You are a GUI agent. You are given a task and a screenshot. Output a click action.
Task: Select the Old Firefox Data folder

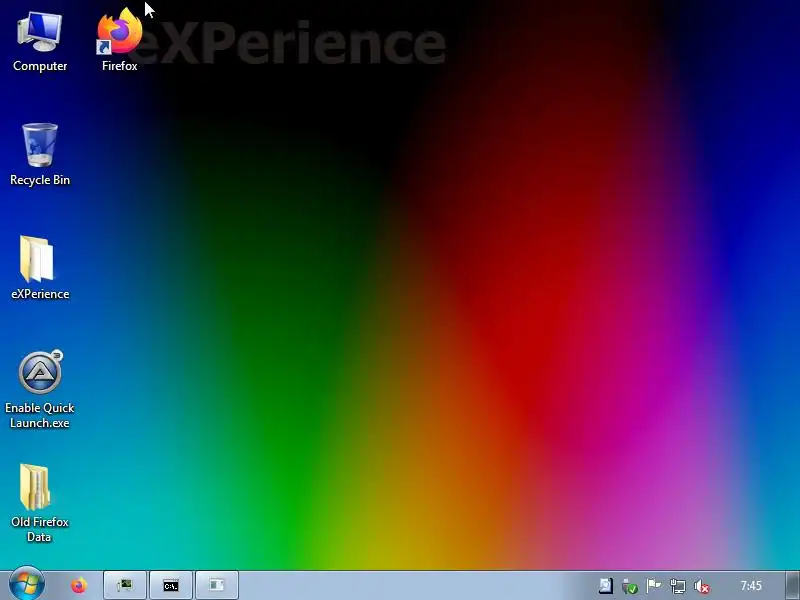pos(40,503)
